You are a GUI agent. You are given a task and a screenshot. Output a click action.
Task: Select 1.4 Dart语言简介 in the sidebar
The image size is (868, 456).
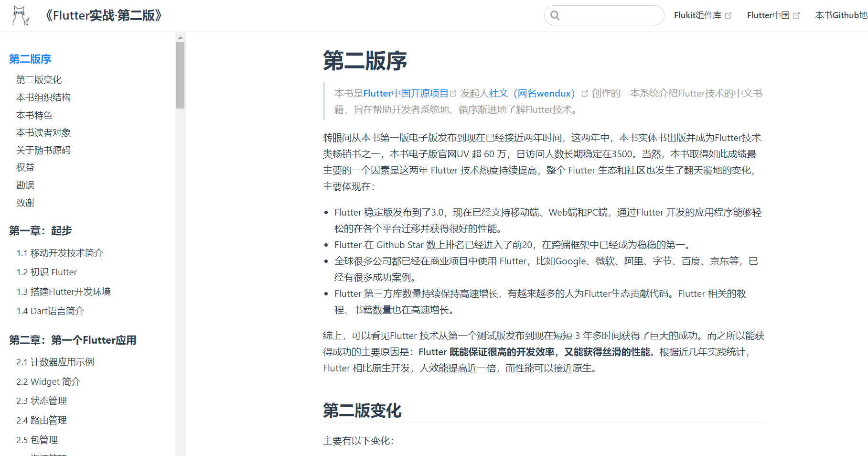pyautogui.click(x=50, y=311)
